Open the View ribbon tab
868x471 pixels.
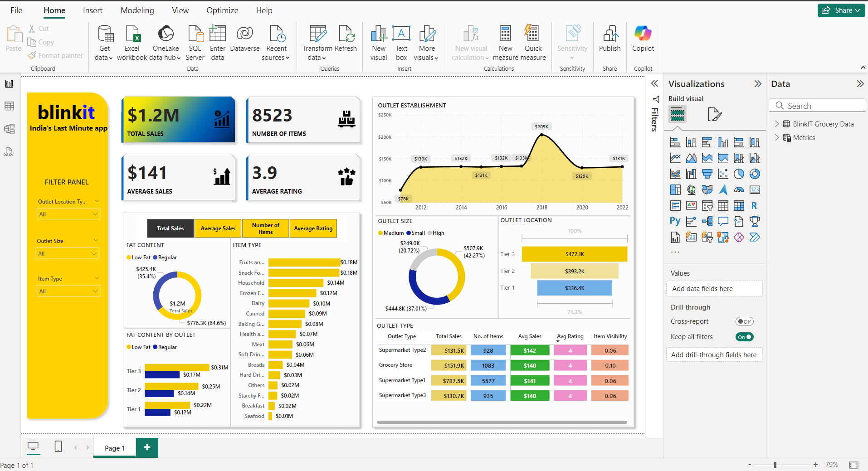[180, 10]
